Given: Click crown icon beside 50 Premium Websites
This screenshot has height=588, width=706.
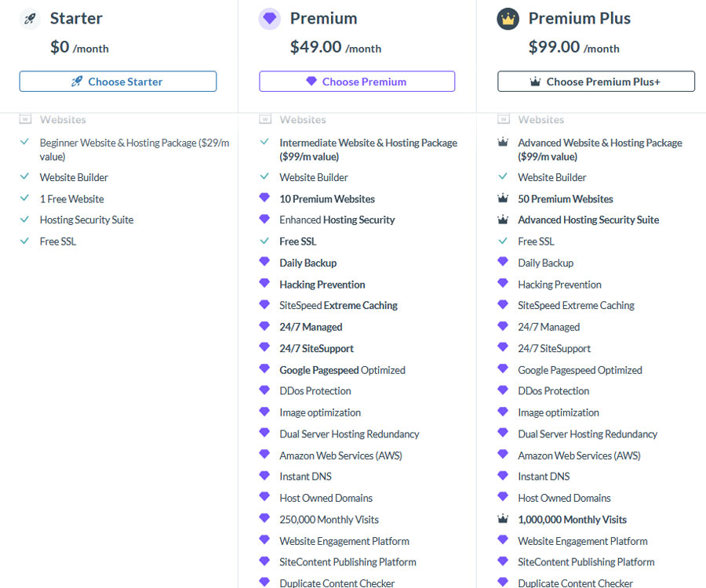Looking at the screenshot, I should pyautogui.click(x=503, y=198).
